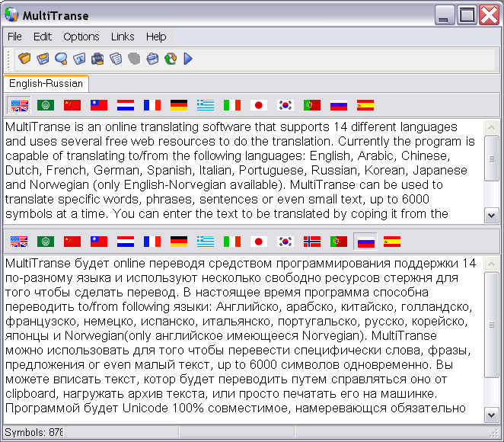Maximize the MultiTranse window

pos(467,14)
